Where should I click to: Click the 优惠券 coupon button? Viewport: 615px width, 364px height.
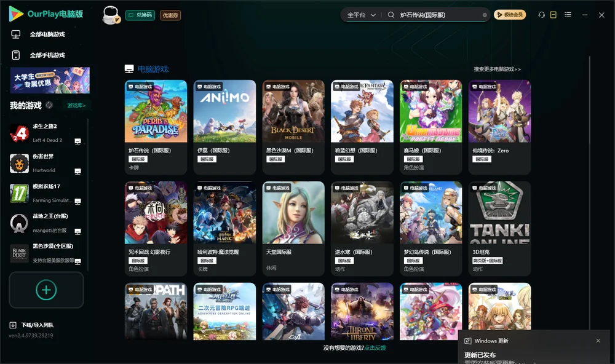click(170, 15)
